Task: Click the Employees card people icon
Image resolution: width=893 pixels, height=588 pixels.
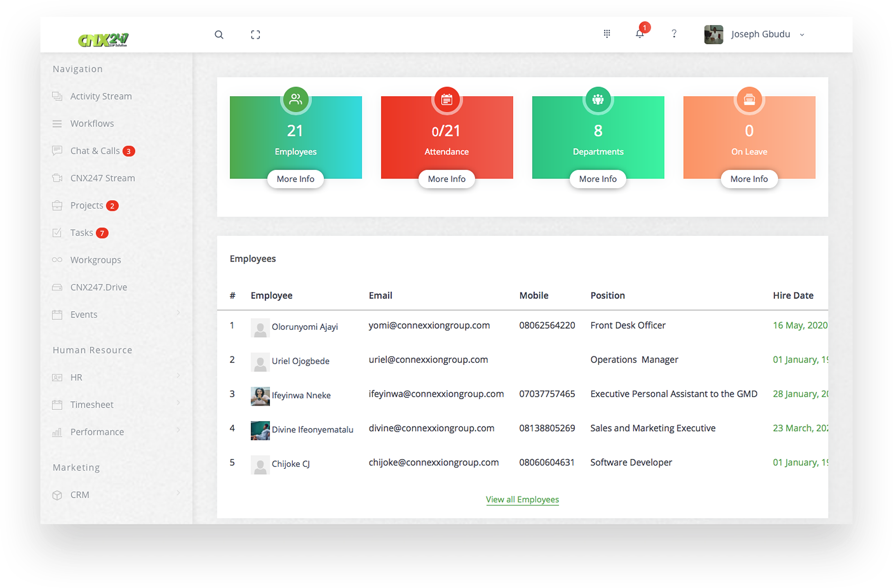Action: pos(296,100)
